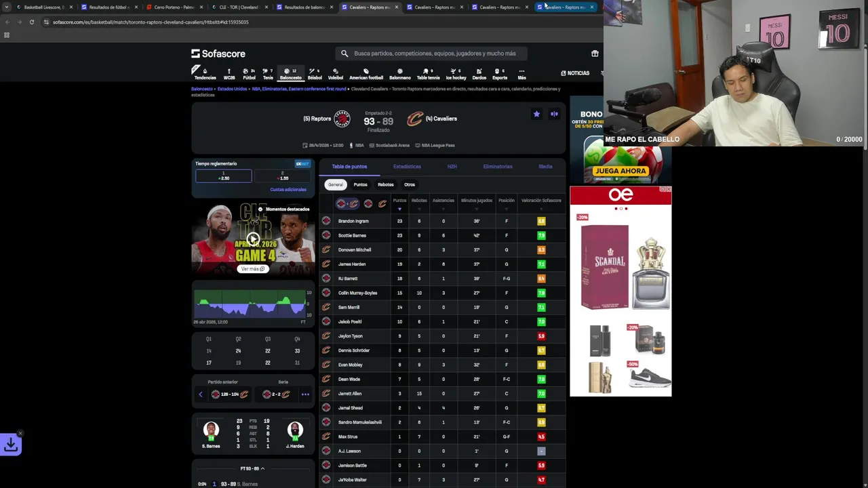This screenshot has height=488, width=868.
Task: Open Brandon Ingram player row
Action: (x=443, y=221)
